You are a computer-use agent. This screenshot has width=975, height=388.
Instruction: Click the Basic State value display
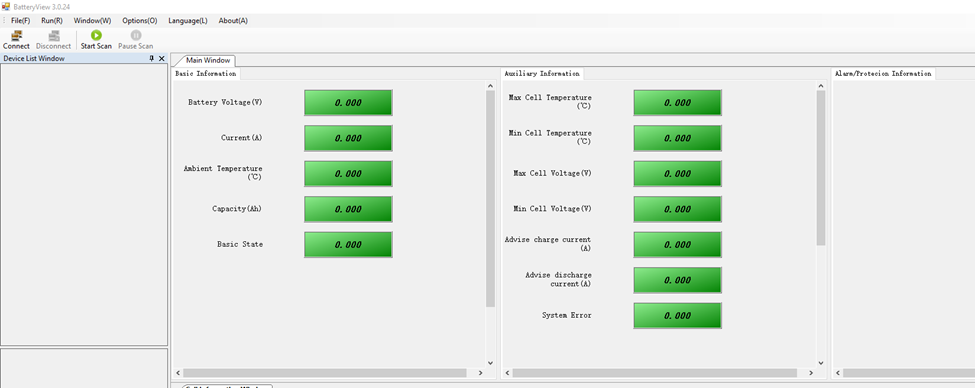[x=348, y=244]
